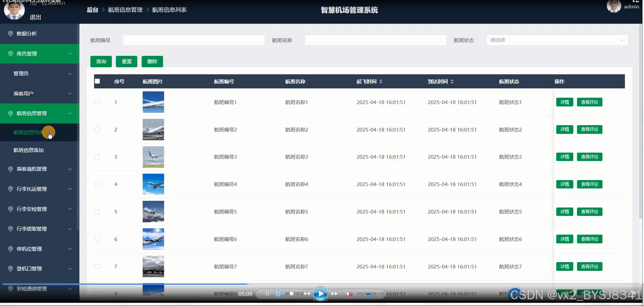Click the 航班状态2 cell text
The image size is (644, 306).
[510, 130]
